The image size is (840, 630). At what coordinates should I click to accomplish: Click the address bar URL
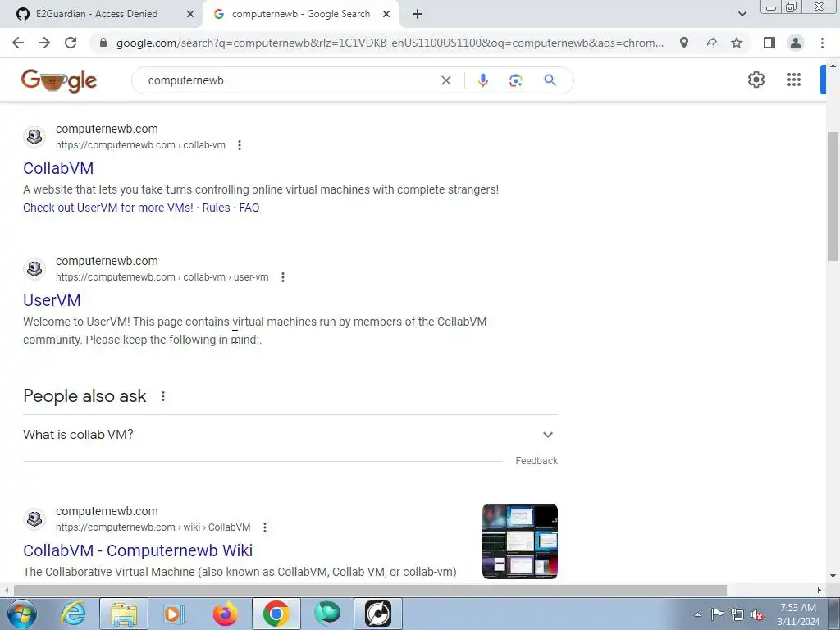click(390, 43)
